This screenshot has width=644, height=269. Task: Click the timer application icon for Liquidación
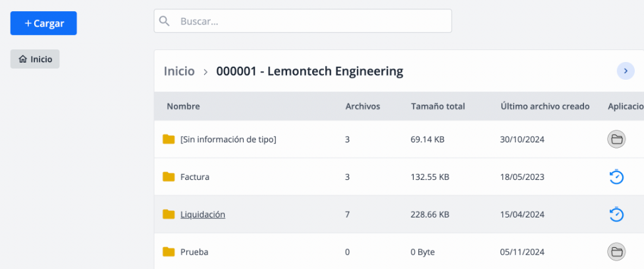pos(616,214)
